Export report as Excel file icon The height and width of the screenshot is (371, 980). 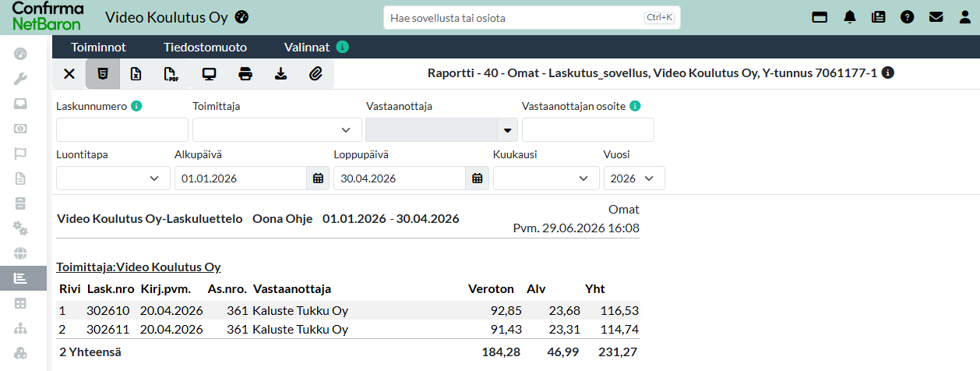tap(136, 74)
